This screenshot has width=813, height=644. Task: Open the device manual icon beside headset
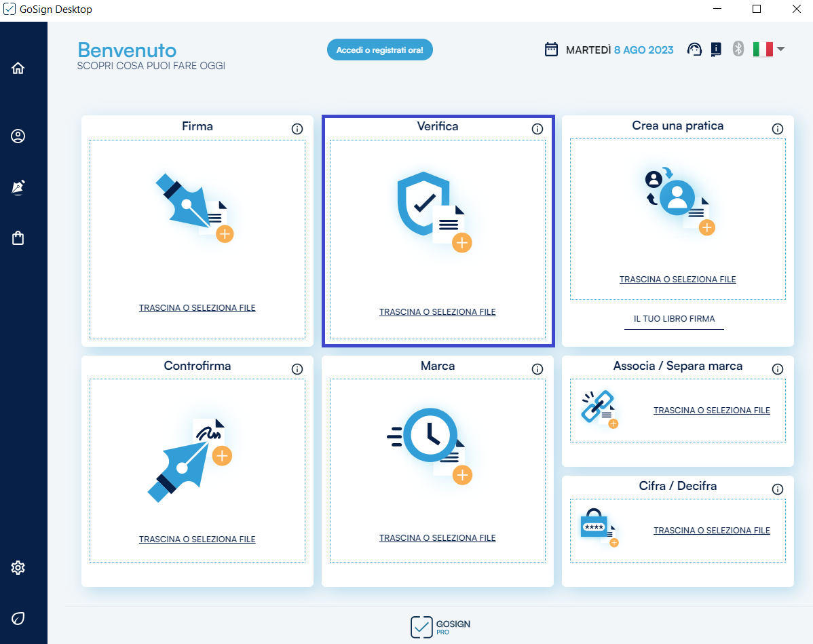tap(715, 50)
